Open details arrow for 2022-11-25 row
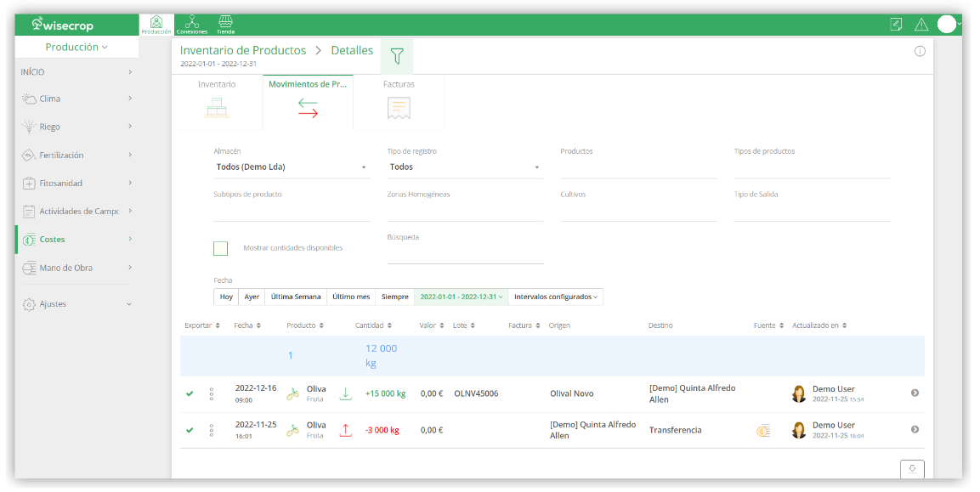Image resolution: width=980 pixels, height=492 pixels. [x=915, y=429]
